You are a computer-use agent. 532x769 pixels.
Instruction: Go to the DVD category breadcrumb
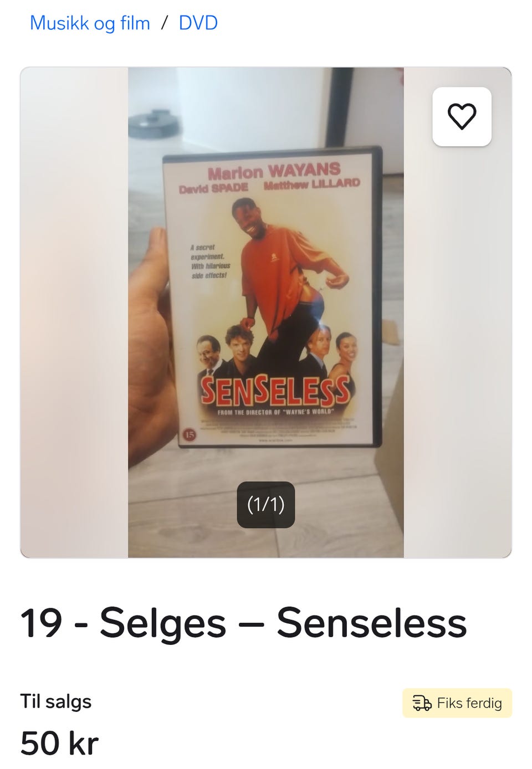(198, 23)
